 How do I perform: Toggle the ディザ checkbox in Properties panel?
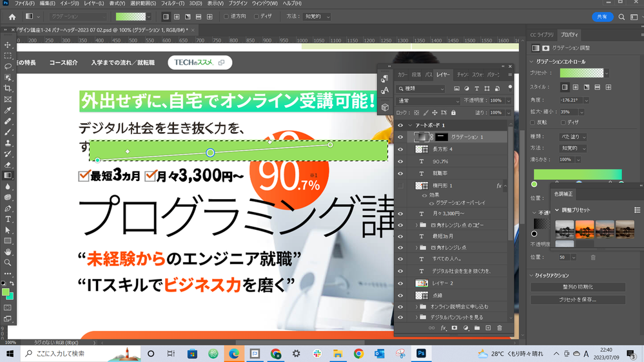[563, 122]
